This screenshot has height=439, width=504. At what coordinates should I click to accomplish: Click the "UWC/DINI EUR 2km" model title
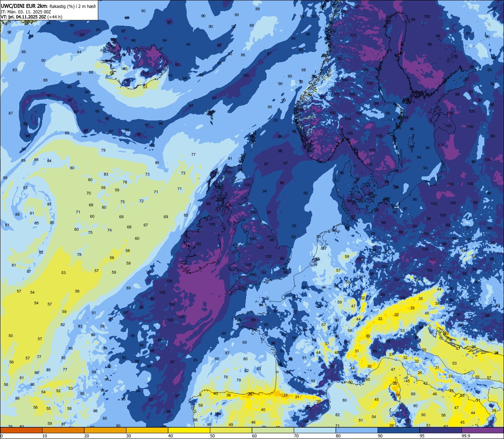[24, 6]
